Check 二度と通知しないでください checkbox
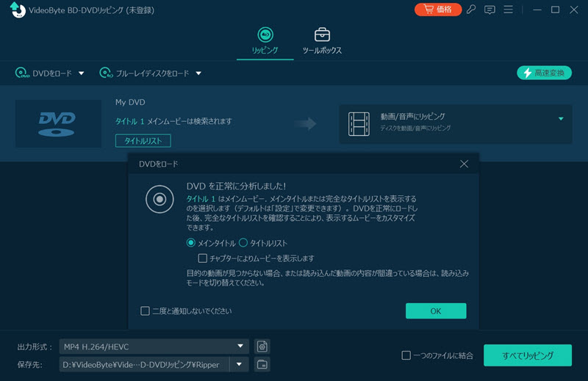 pyautogui.click(x=145, y=311)
